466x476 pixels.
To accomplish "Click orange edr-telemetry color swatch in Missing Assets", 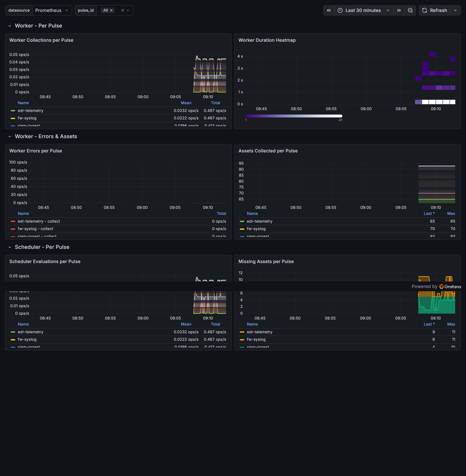I will coord(242,332).
